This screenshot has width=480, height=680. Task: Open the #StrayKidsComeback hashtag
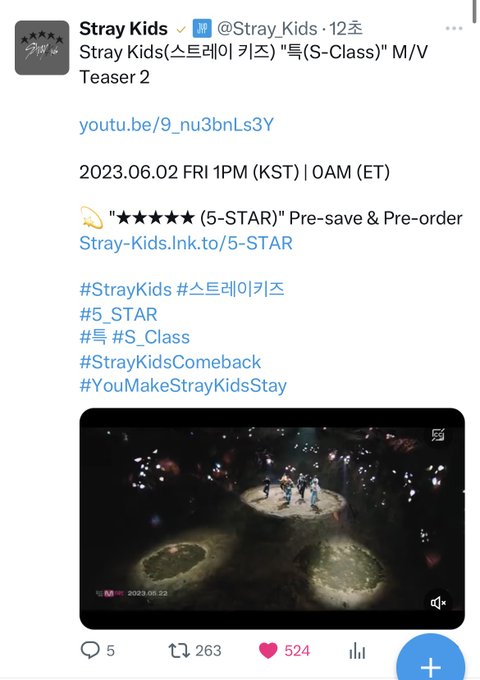click(170, 362)
